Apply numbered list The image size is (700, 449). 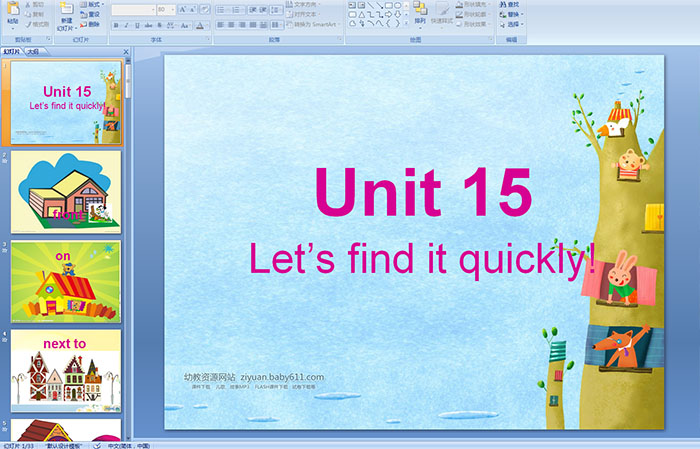tap(237, 10)
